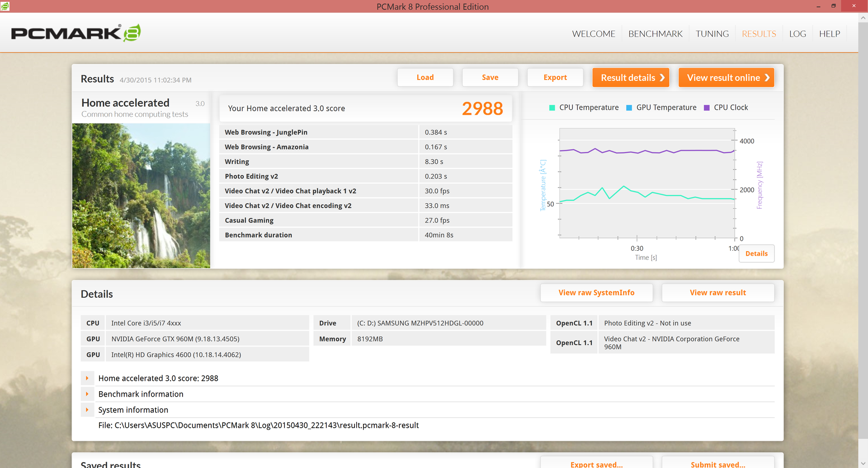
Task: Click the results timestamp 4/30/2015
Action: [x=156, y=80]
